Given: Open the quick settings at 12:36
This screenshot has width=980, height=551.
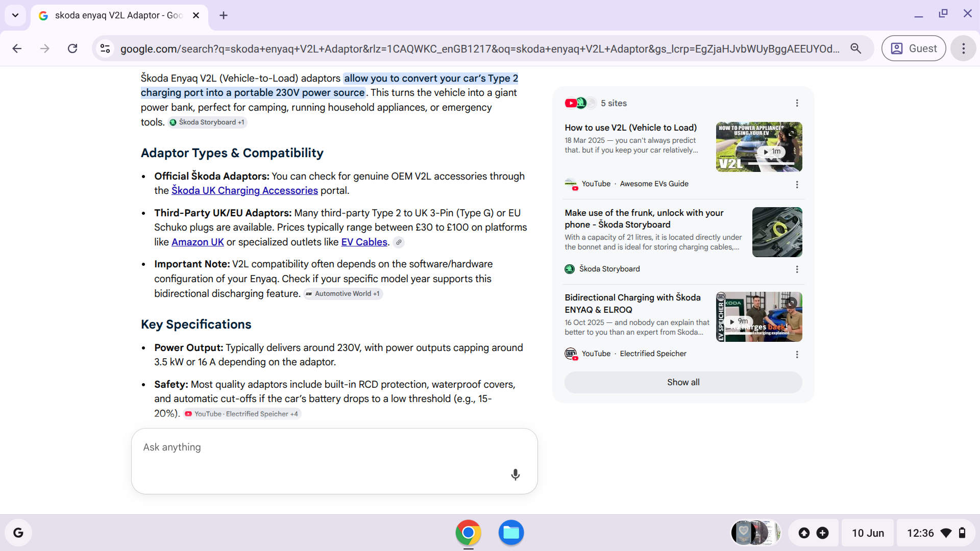Looking at the screenshot, I should point(936,533).
